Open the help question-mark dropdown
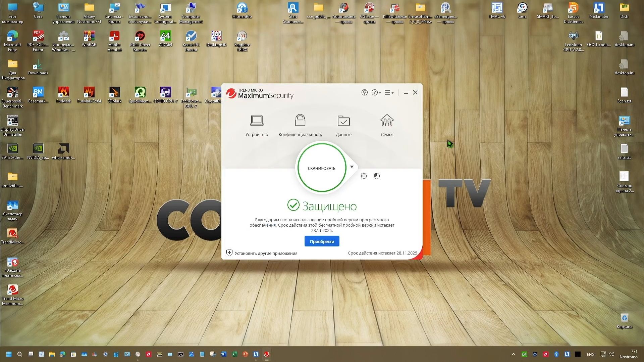 [x=376, y=93]
